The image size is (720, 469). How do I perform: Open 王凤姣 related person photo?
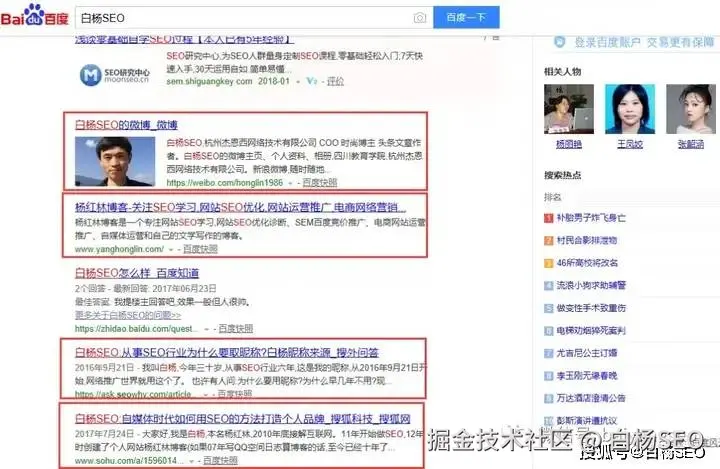[630, 109]
